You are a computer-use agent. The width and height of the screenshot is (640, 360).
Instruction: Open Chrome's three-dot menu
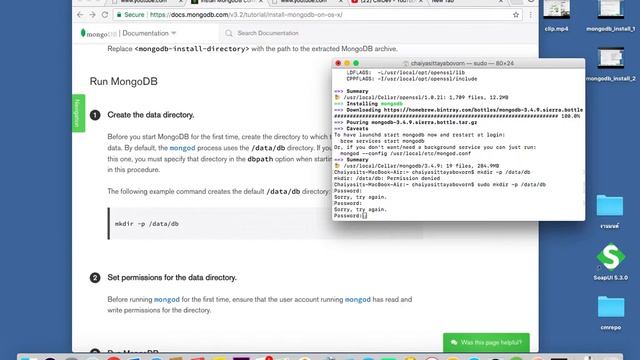click(530, 15)
